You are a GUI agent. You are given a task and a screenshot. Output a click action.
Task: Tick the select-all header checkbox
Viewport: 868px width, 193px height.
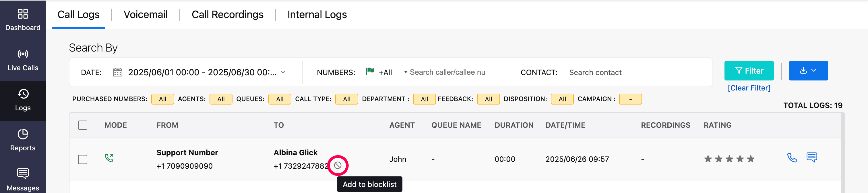pos(83,125)
